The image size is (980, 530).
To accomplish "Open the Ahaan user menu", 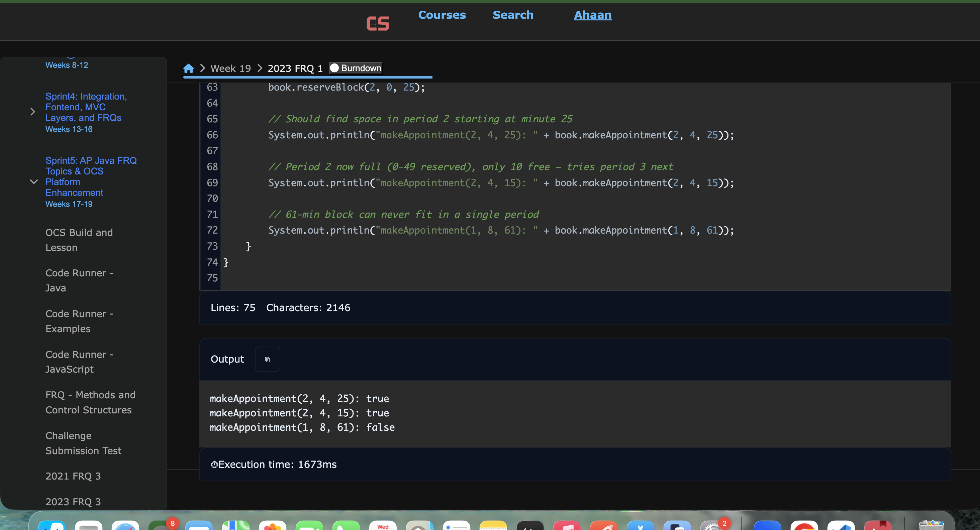I will pos(592,15).
